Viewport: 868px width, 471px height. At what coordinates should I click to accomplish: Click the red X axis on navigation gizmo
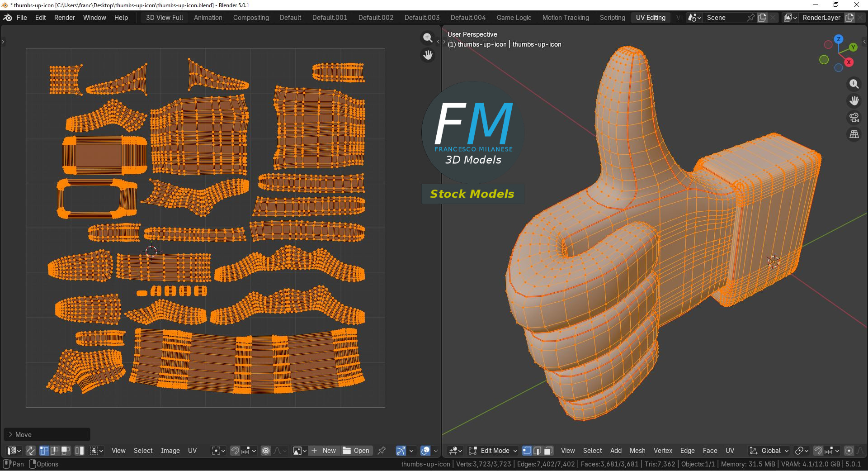point(849,62)
